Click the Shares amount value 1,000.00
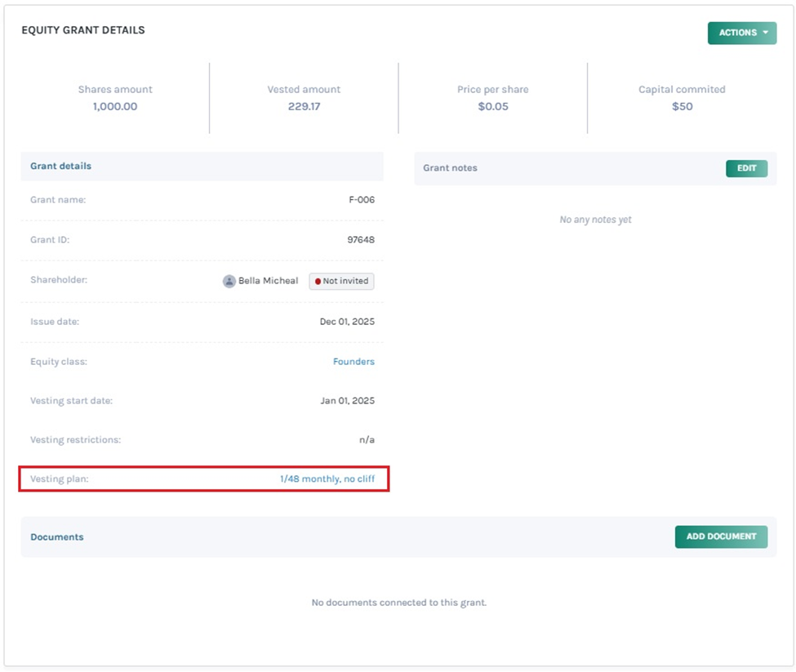Screen dimensions: 796x672 coord(115,106)
